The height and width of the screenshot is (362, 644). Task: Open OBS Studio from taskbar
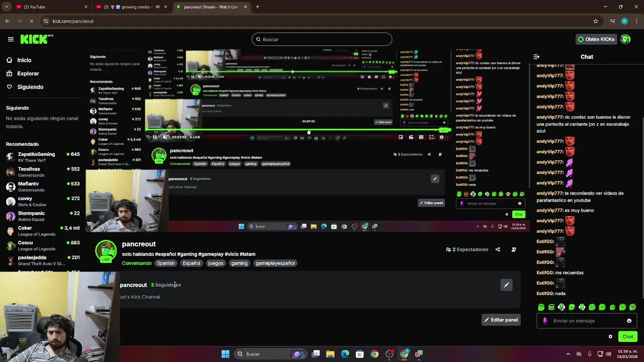click(389, 354)
